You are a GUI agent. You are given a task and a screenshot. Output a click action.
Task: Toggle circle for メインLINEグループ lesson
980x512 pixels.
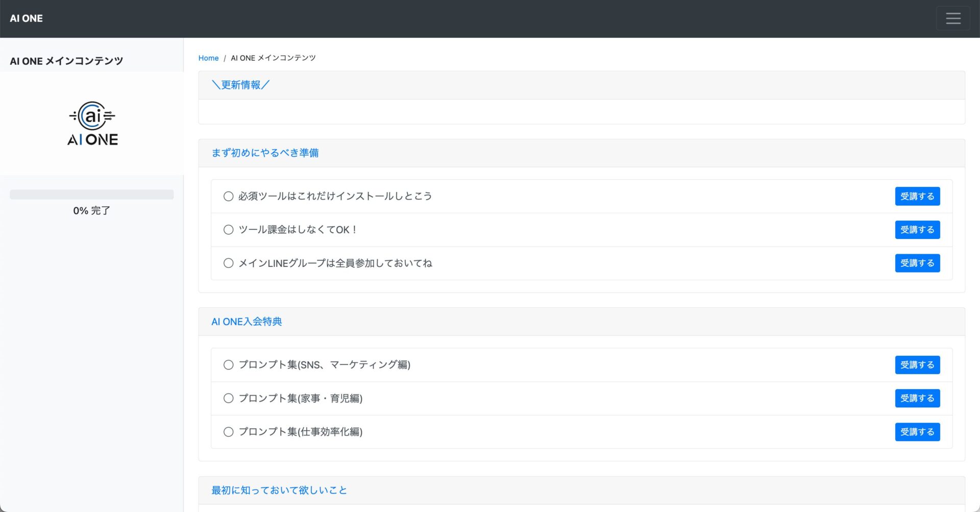[x=228, y=263]
